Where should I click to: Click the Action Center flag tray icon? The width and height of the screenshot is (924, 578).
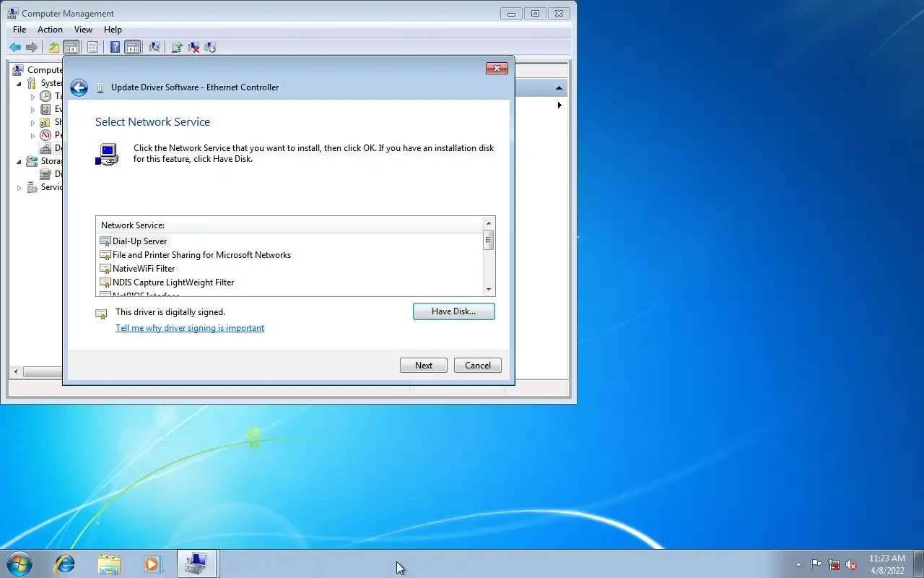tap(816, 564)
